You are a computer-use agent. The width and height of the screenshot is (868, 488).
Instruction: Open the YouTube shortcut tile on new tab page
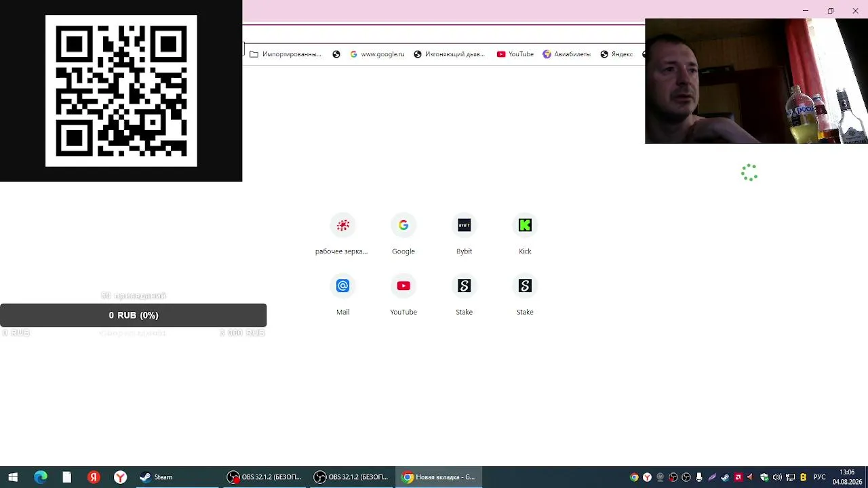pos(403,296)
